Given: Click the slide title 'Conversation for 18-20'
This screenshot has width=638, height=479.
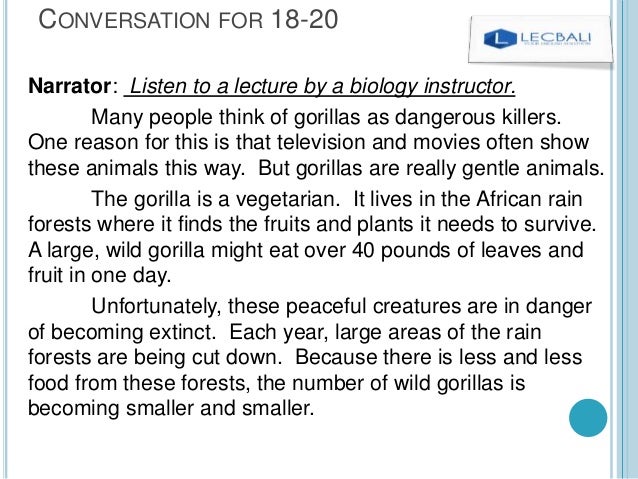Looking at the screenshot, I should [x=188, y=19].
